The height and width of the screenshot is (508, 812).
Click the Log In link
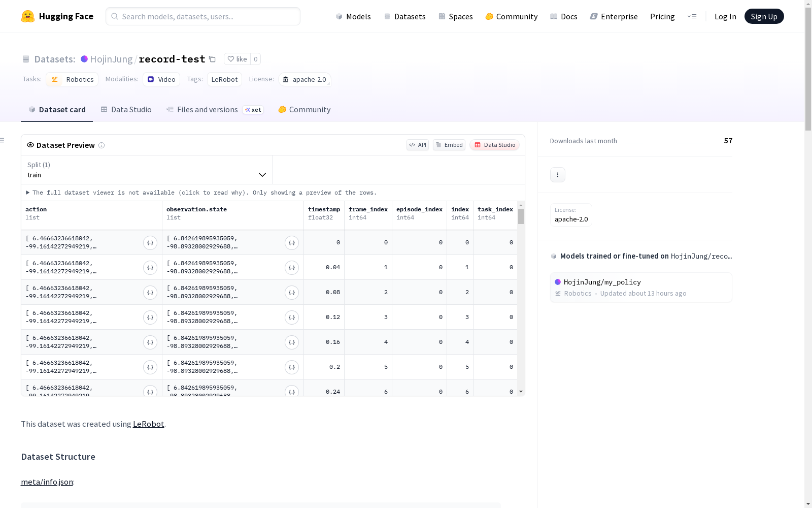tap(725, 16)
